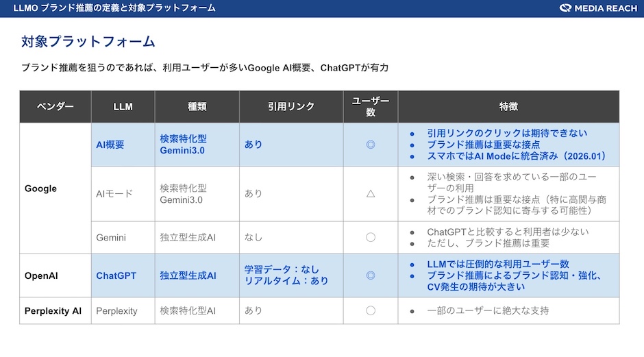Click あり in the AI概要 row
644x357 pixels.
tap(253, 145)
